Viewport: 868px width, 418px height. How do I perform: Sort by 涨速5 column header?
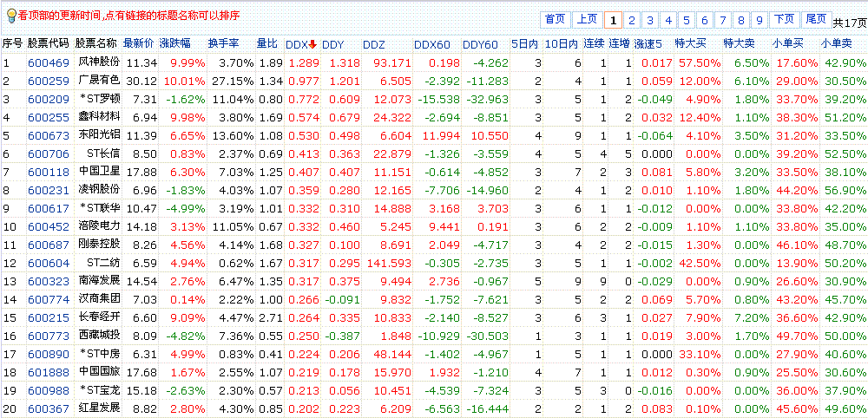648,43
